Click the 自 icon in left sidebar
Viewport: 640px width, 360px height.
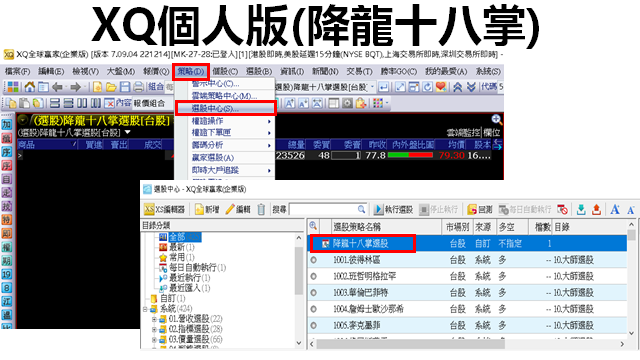[x=7, y=179]
